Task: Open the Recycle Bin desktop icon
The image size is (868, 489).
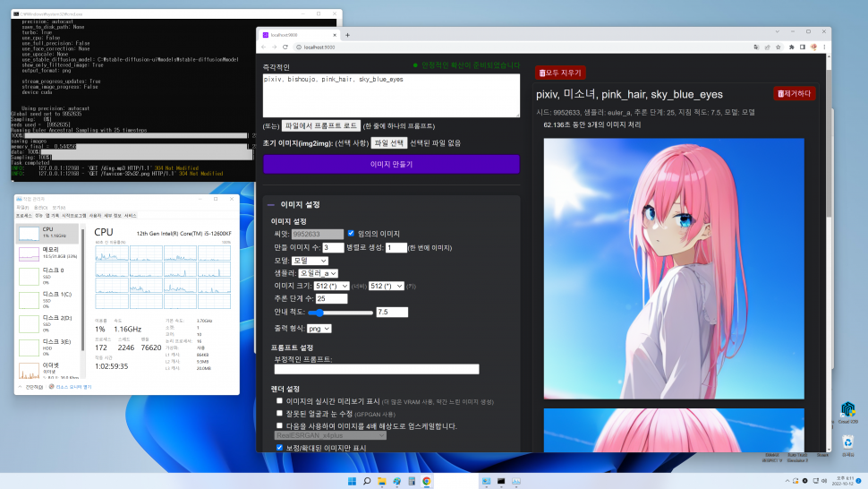Action: (x=848, y=444)
